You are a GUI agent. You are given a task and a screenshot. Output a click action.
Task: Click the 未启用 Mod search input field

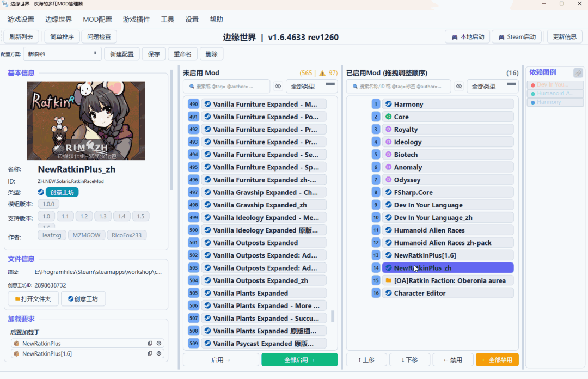(226, 86)
